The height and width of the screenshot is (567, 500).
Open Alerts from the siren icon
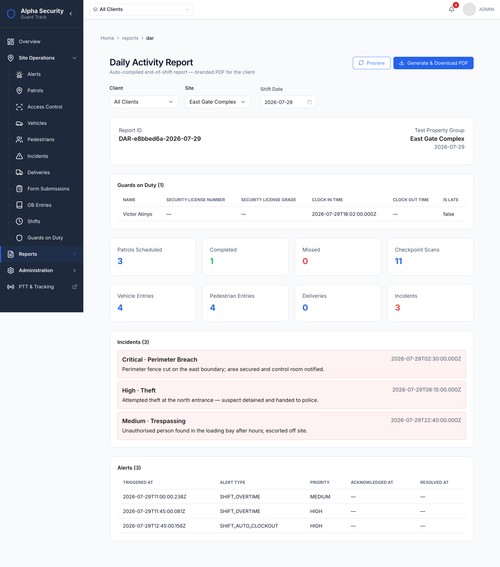pos(19,74)
